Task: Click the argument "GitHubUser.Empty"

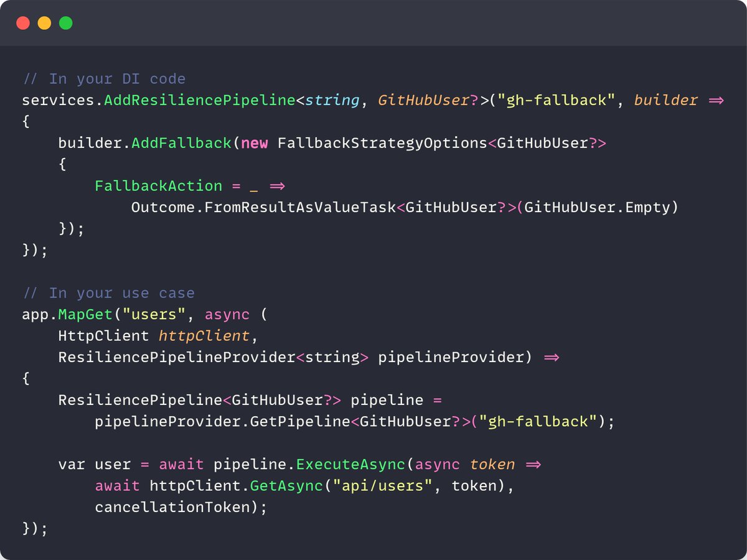Action: point(596,207)
